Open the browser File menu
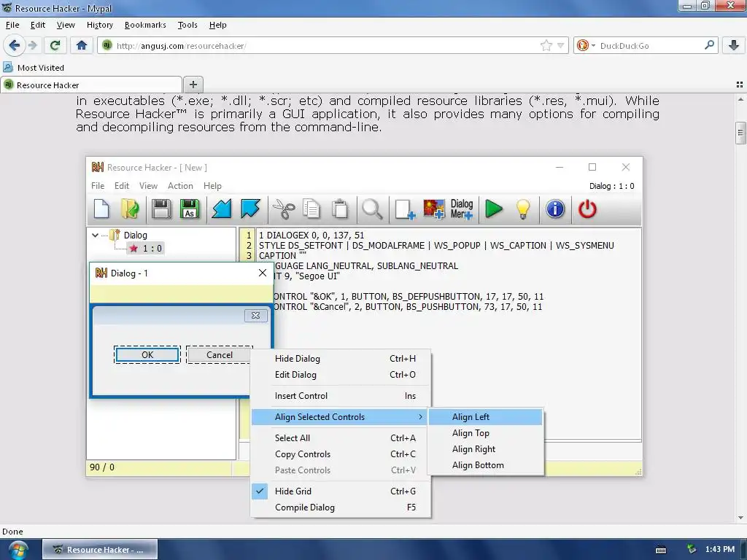 click(12, 25)
